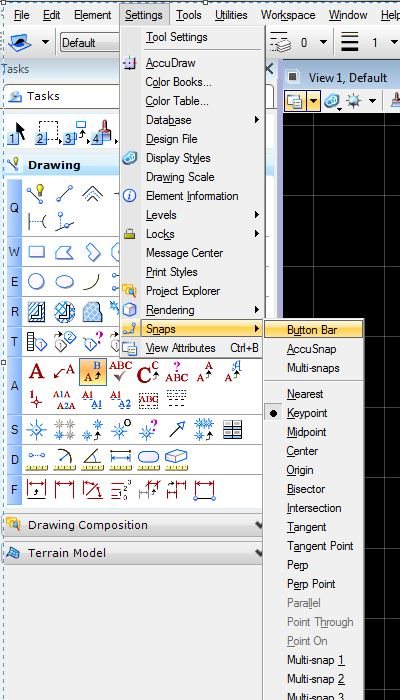
Task: Expand the Drawing Composition task group
Action: [x=133, y=525]
